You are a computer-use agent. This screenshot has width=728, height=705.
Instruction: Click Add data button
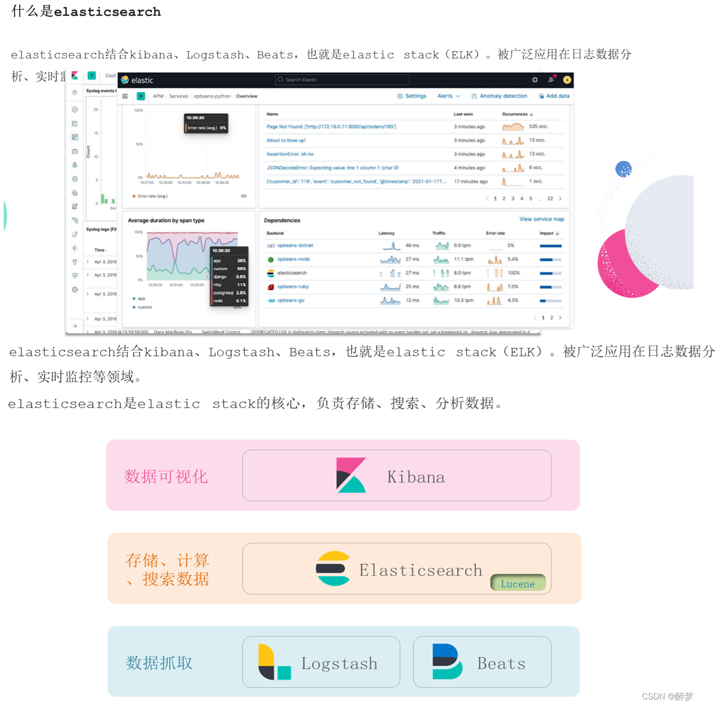point(554,96)
